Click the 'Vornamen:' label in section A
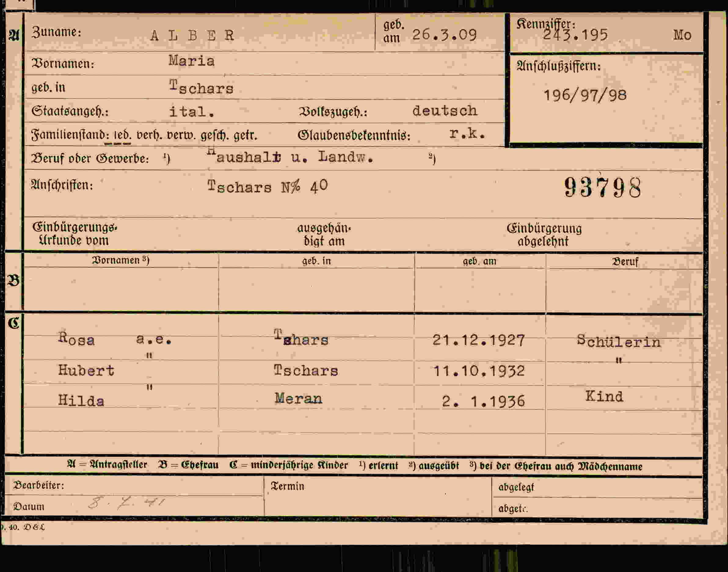Screen dimensions: 728x572 pos(63,63)
